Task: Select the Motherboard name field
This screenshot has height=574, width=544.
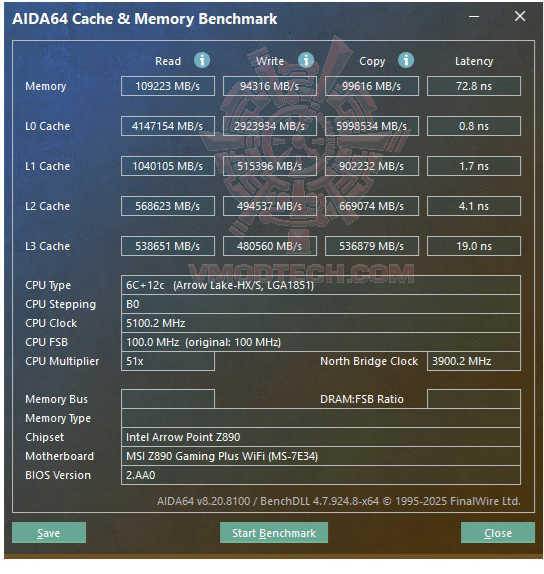Action: point(321,456)
